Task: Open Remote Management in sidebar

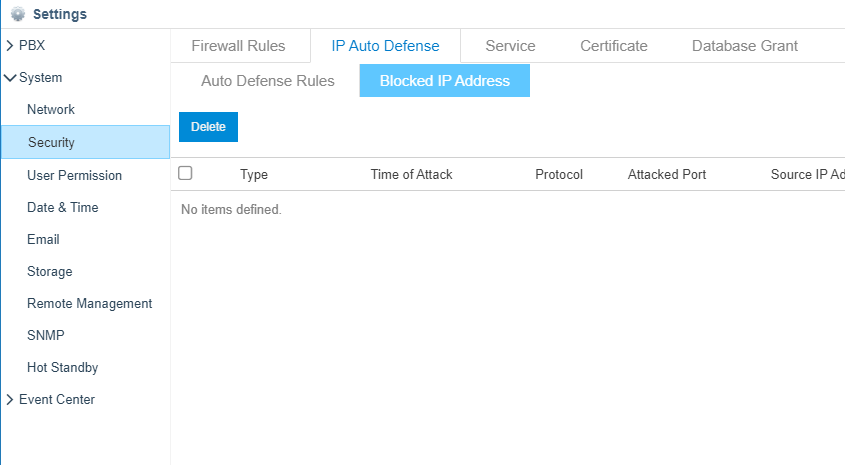Action: point(89,303)
